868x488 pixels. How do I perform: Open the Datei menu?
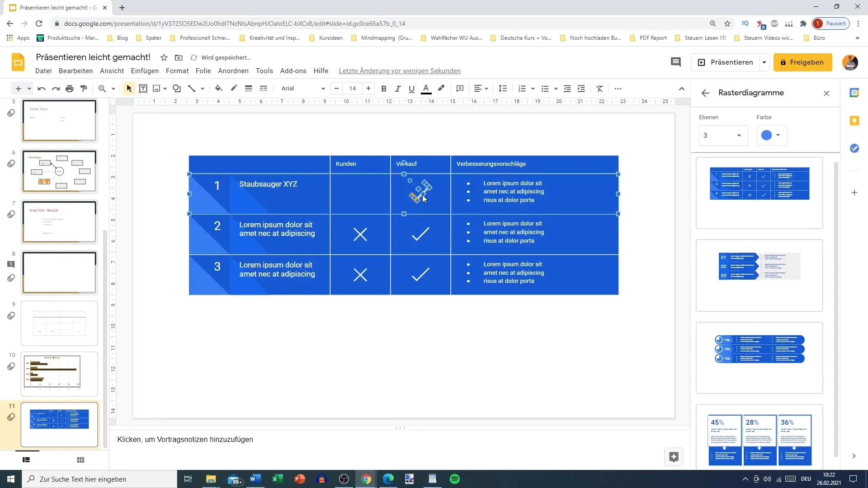tap(43, 71)
